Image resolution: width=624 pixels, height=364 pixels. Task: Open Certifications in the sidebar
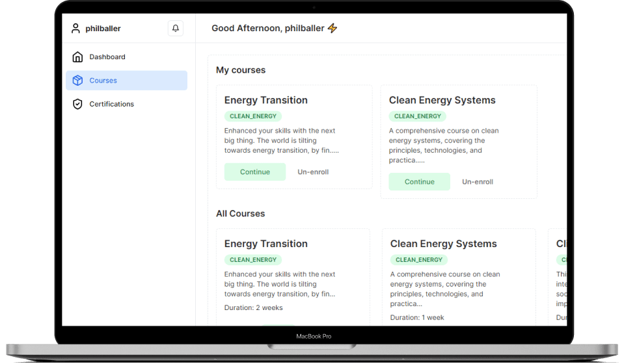click(126, 104)
